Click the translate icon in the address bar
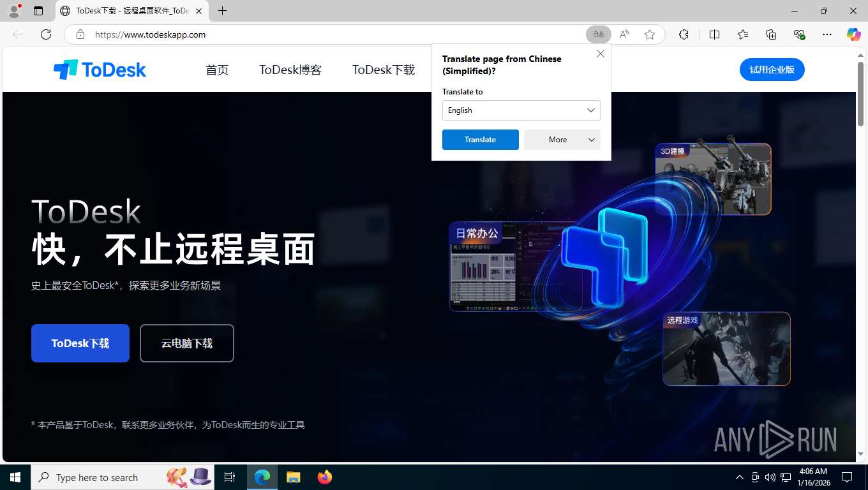This screenshot has width=868, height=490. tap(599, 34)
